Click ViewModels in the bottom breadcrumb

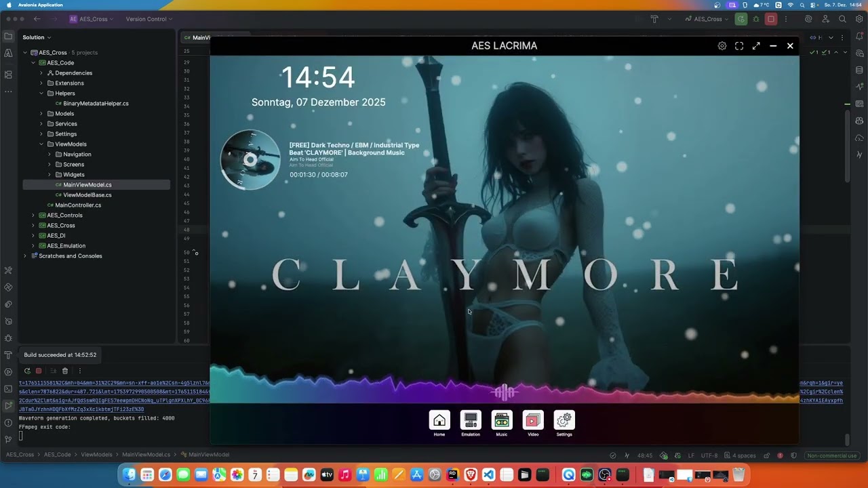coord(96,455)
